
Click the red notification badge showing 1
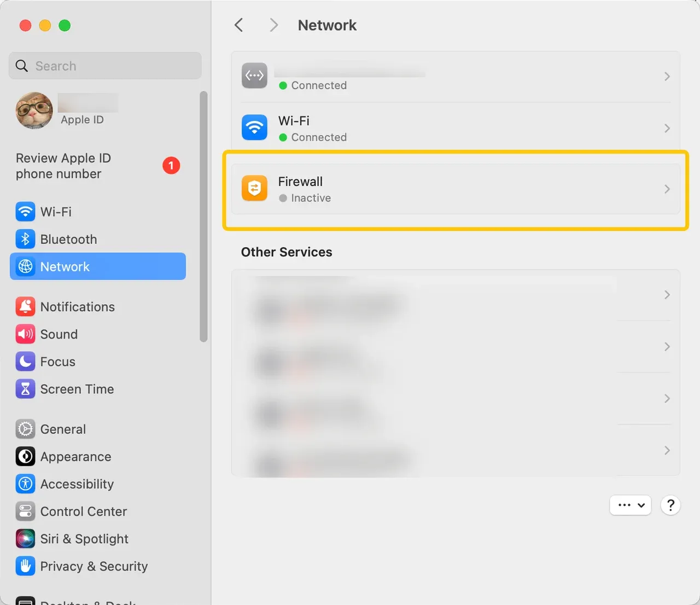171,165
